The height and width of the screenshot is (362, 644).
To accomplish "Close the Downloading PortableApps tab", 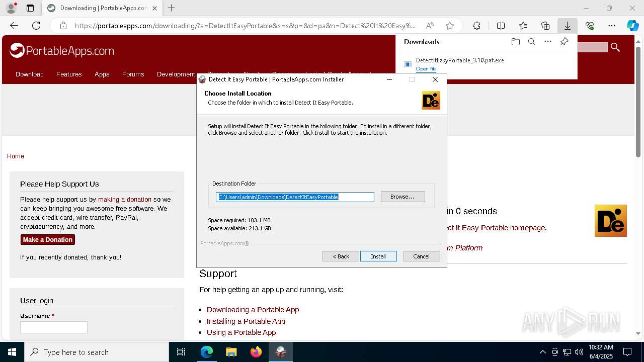I will click(155, 8).
